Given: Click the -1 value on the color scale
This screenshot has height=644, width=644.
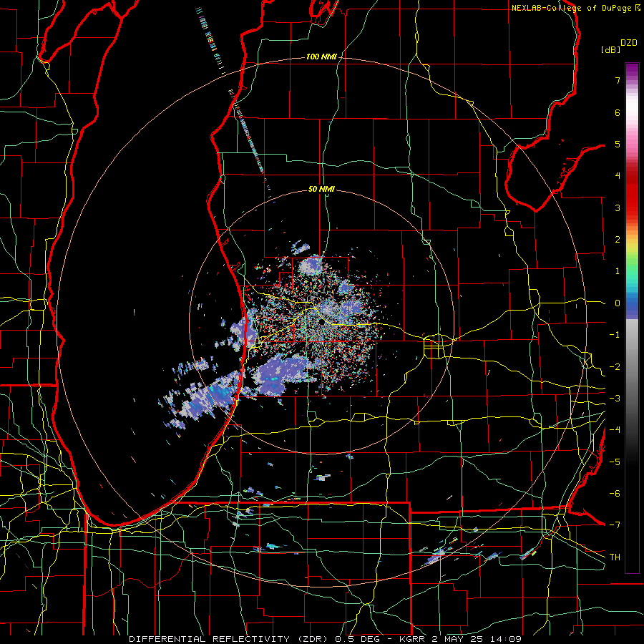Looking at the screenshot, I should pyautogui.click(x=615, y=335).
